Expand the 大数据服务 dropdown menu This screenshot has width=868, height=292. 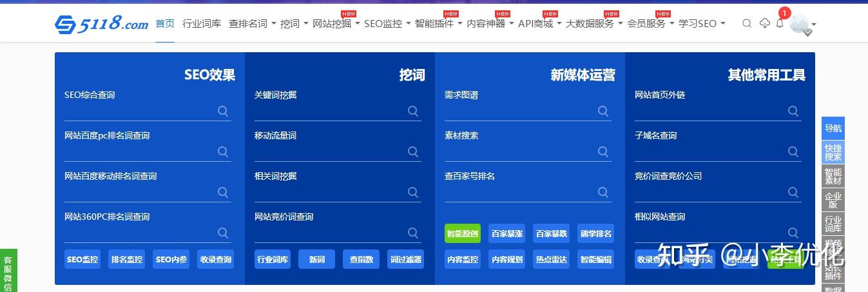[x=594, y=23]
